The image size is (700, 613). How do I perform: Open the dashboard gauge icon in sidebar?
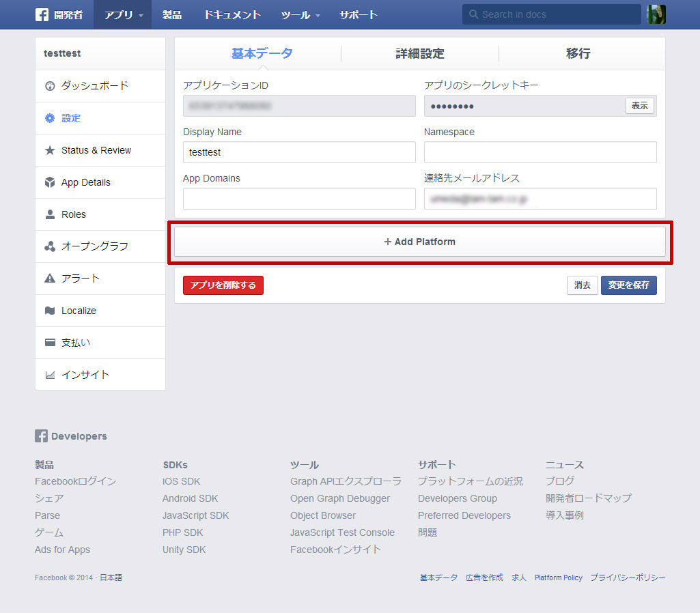[50, 85]
